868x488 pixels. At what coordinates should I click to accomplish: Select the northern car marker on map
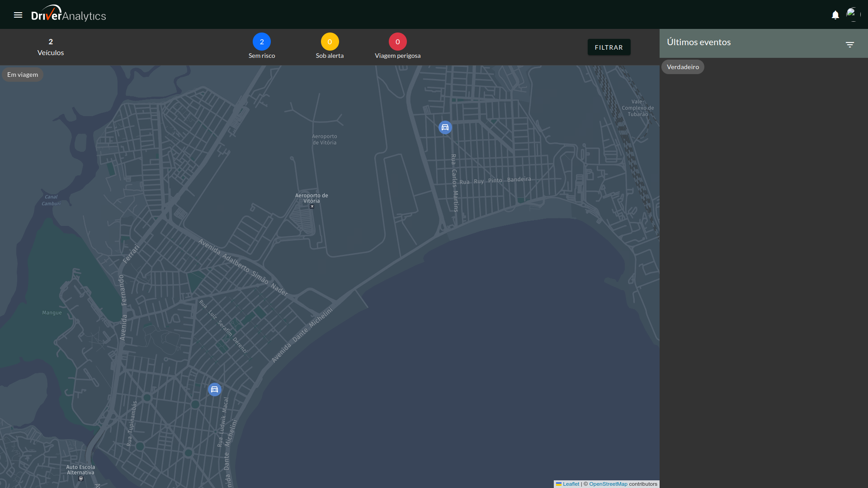(445, 127)
